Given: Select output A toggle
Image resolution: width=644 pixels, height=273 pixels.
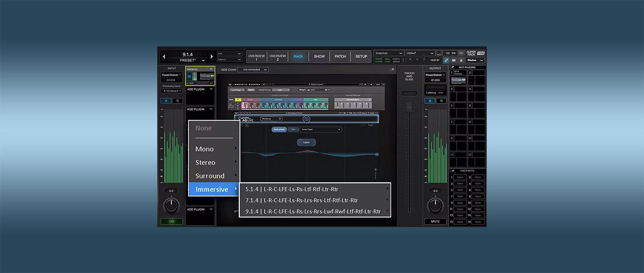Looking at the screenshot, I should (x=430, y=101).
